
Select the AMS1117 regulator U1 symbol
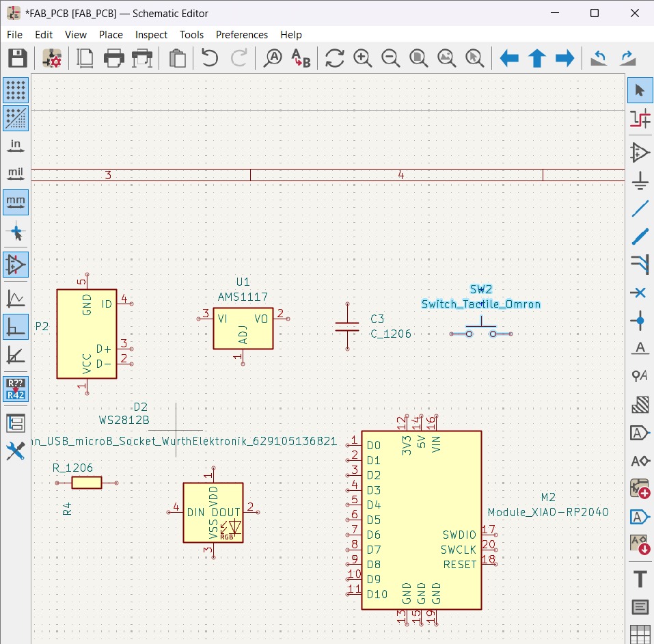pos(243,329)
